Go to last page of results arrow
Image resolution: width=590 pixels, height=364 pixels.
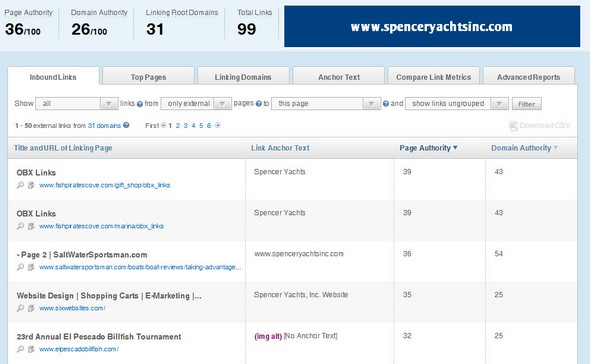(x=217, y=125)
